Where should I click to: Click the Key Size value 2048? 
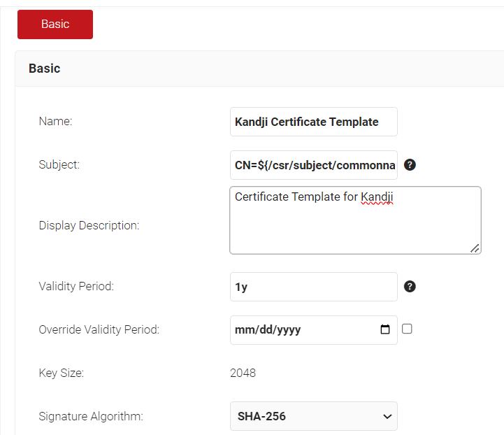point(243,373)
